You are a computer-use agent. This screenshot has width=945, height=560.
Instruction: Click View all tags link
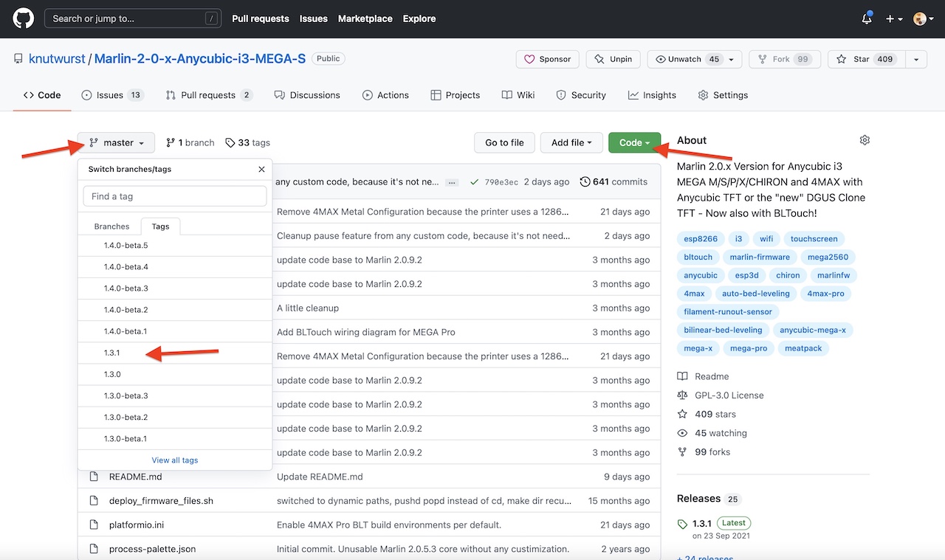(175, 460)
